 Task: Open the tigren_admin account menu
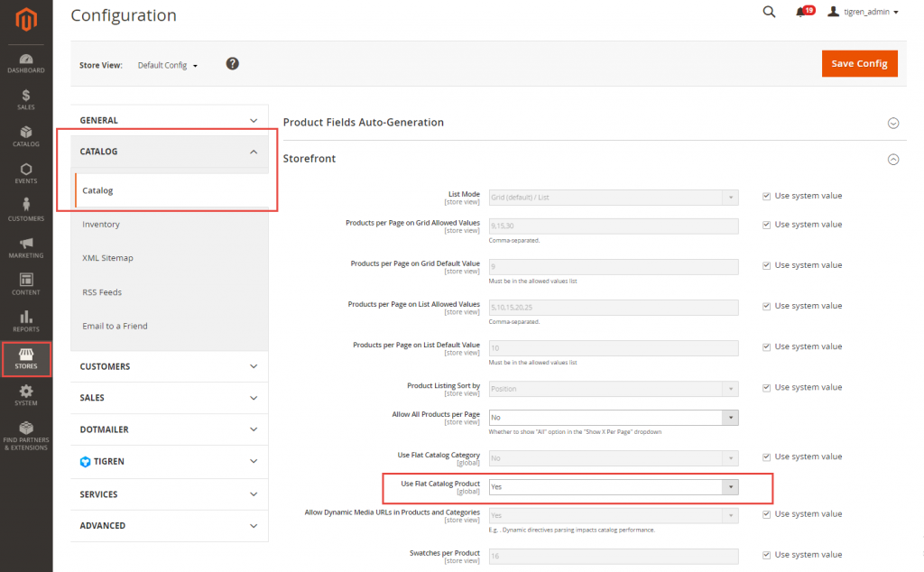[x=864, y=12]
